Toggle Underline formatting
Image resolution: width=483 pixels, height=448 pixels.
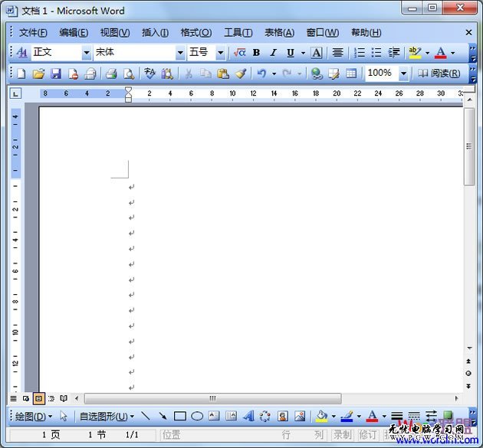click(x=290, y=53)
